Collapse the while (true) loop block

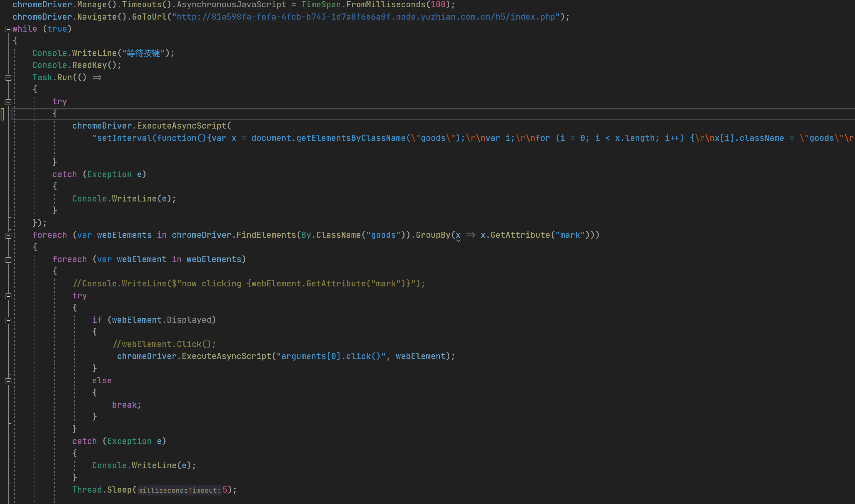8,29
